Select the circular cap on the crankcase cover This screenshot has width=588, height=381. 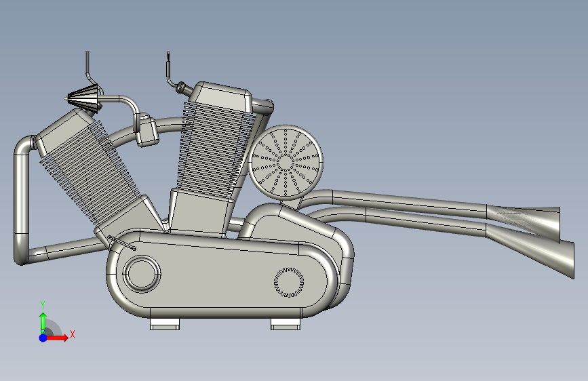(141, 274)
